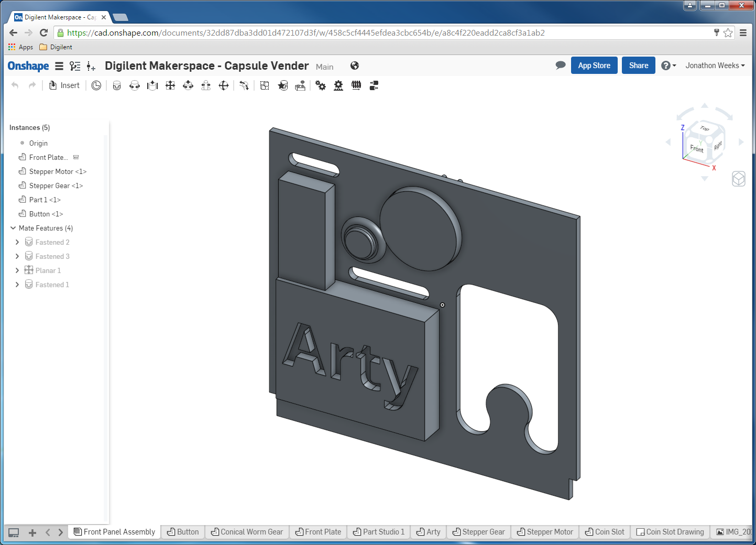Select the Front Plate instance

pos(48,157)
